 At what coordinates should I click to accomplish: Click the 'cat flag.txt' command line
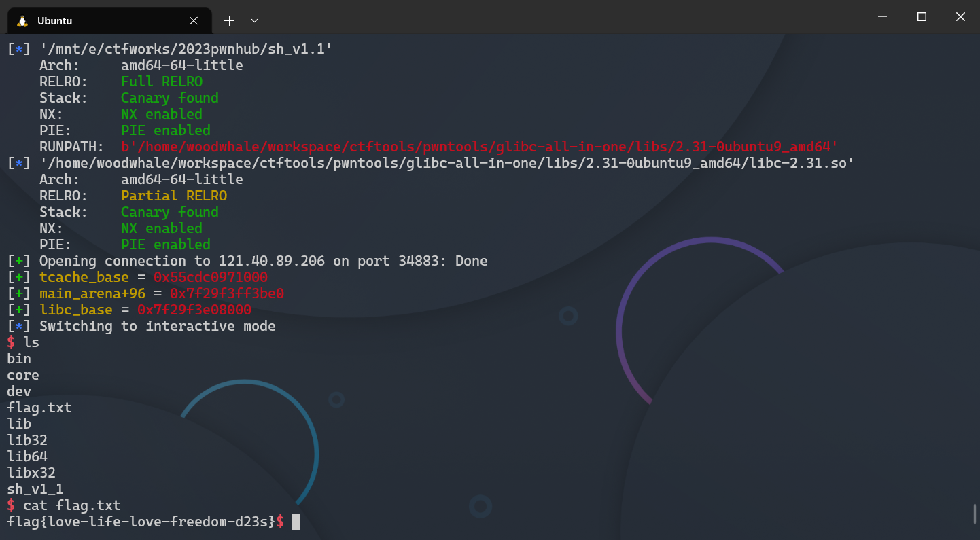(64, 505)
